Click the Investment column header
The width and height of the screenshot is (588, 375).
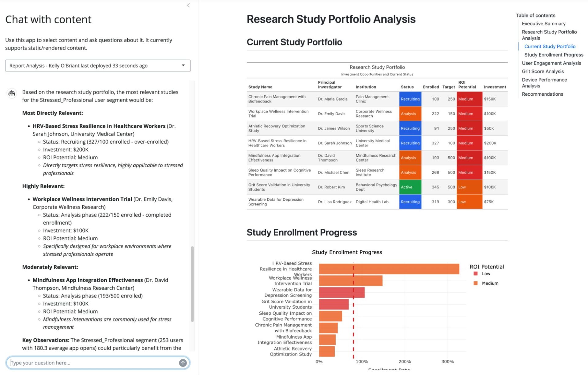point(495,87)
